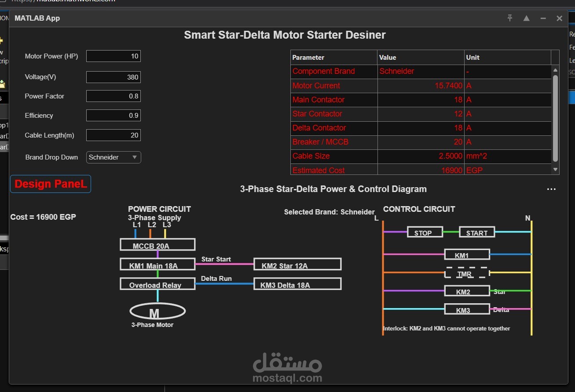Click the Motor Power (HP) input field
Viewport: 575px width, 392px height.
(x=114, y=56)
